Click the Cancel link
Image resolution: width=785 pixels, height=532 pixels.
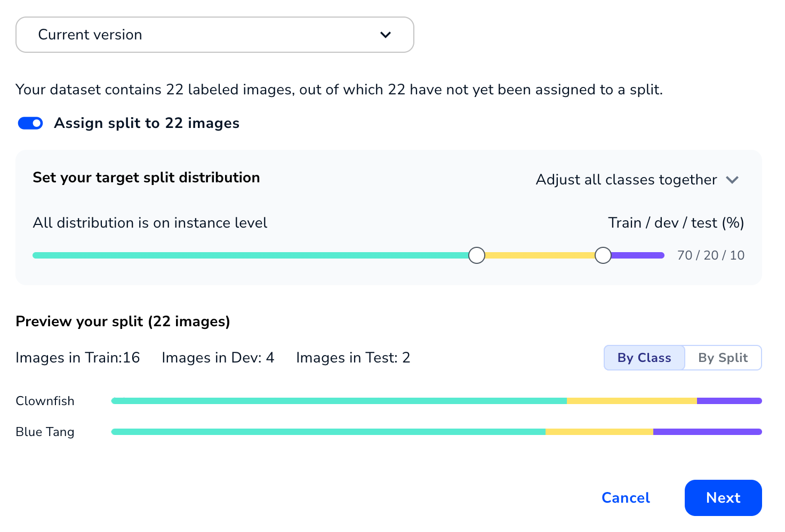click(x=626, y=497)
